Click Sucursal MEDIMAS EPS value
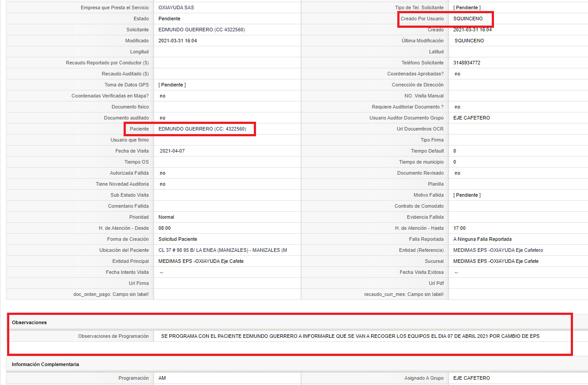Image resolution: width=588 pixels, height=385 pixels. (x=496, y=261)
